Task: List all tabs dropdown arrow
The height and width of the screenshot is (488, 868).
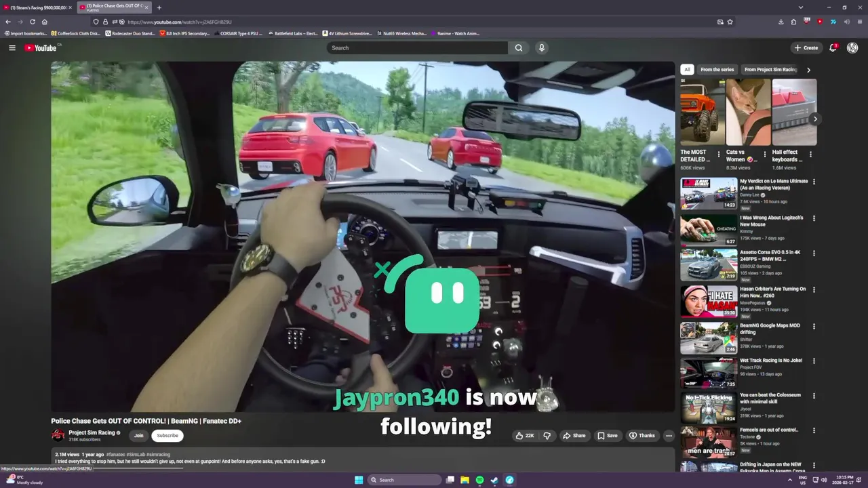Action: (800, 7)
